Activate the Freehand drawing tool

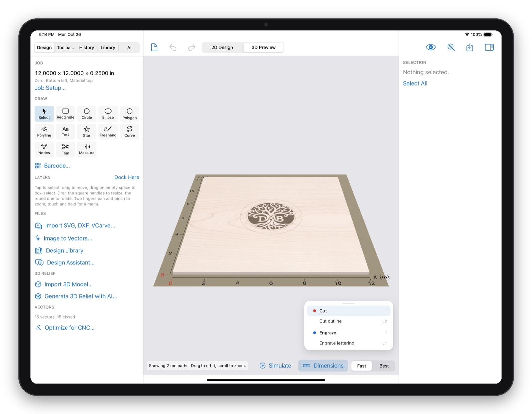108,132
